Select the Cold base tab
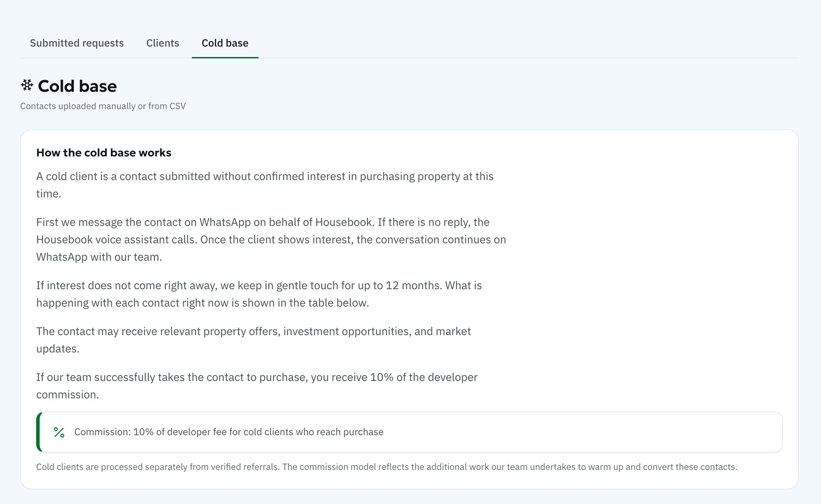The width and height of the screenshot is (821, 504). pos(225,43)
